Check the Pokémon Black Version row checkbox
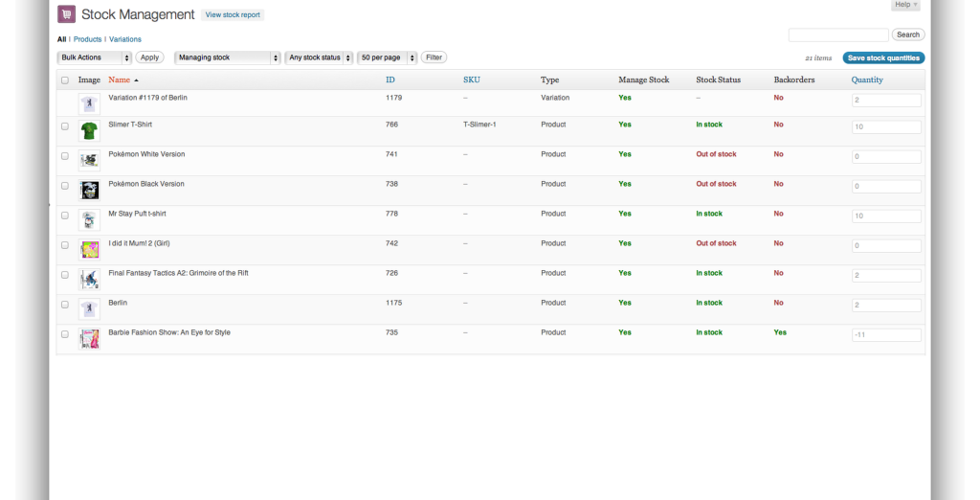980x500 pixels. click(x=65, y=185)
